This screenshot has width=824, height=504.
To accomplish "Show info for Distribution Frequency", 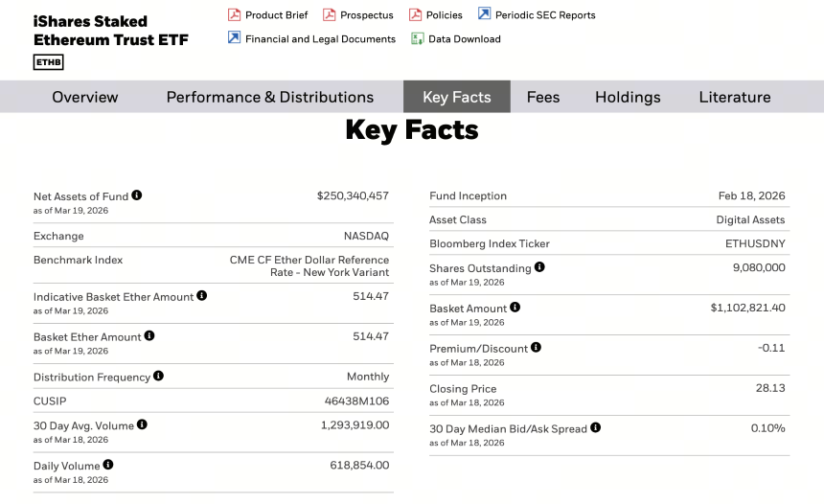I will pyautogui.click(x=158, y=376).
